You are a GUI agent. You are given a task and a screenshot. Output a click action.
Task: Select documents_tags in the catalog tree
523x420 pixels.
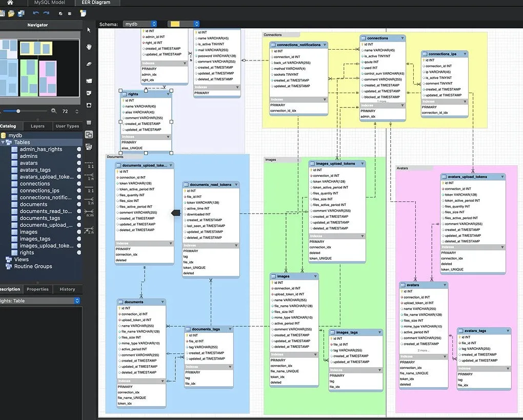click(40, 218)
